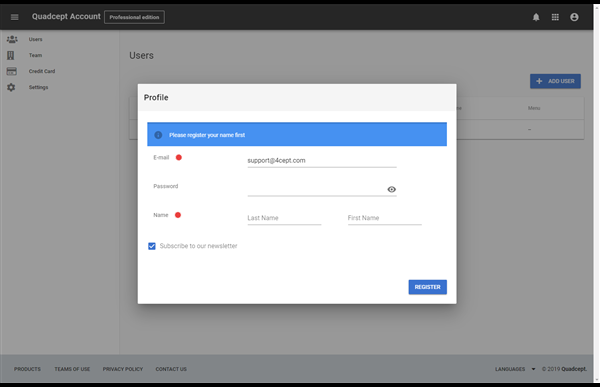
Task: Open the Privacy Policy footer link
Action: 122,369
